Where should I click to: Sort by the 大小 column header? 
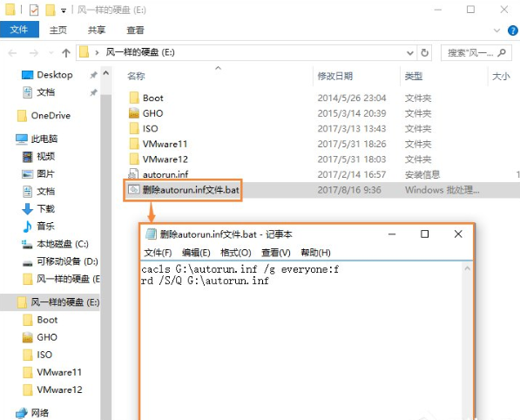[x=501, y=77]
